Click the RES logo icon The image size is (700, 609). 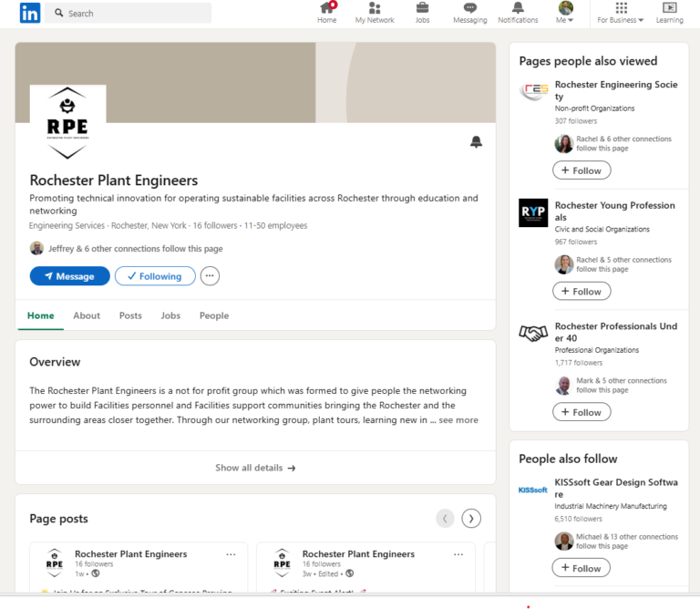click(x=533, y=90)
